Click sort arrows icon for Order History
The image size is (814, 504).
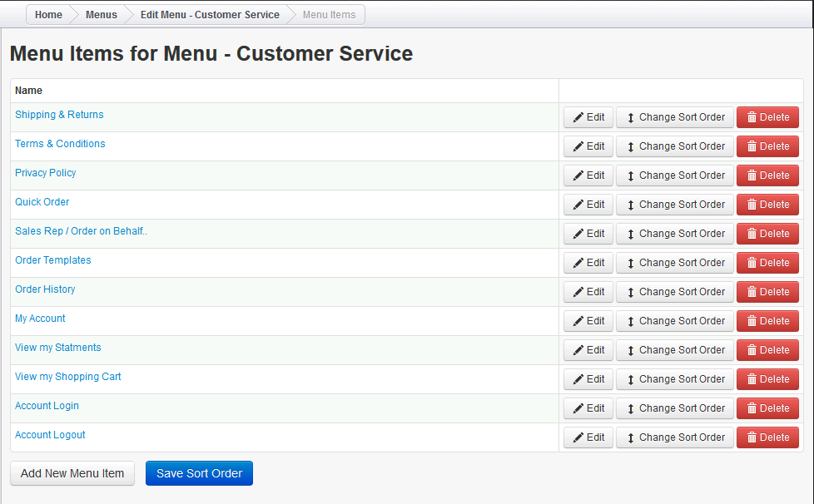(630, 292)
